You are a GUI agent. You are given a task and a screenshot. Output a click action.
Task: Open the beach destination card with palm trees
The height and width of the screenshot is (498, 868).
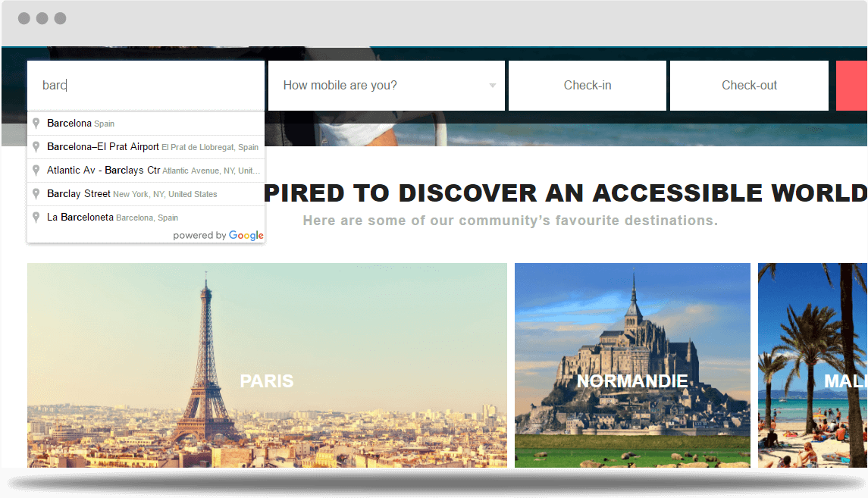click(813, 365)
